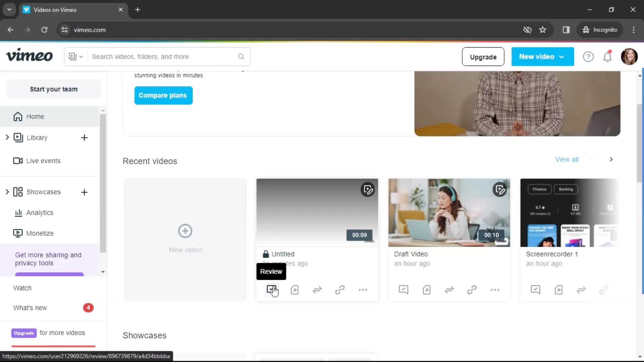Click the address bar URL vimeo.com
The width and height of the screenshot is (644, 362).
90,30
